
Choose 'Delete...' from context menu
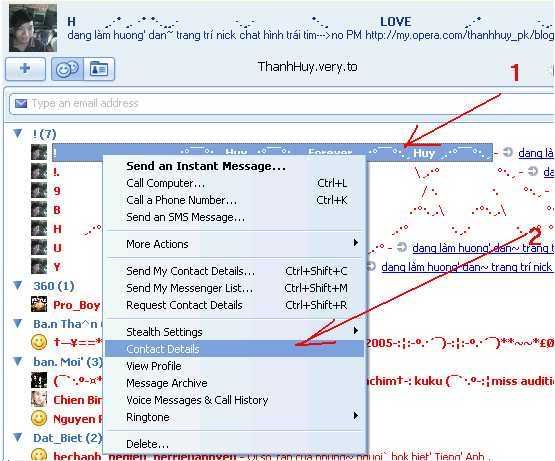(234, 444)
